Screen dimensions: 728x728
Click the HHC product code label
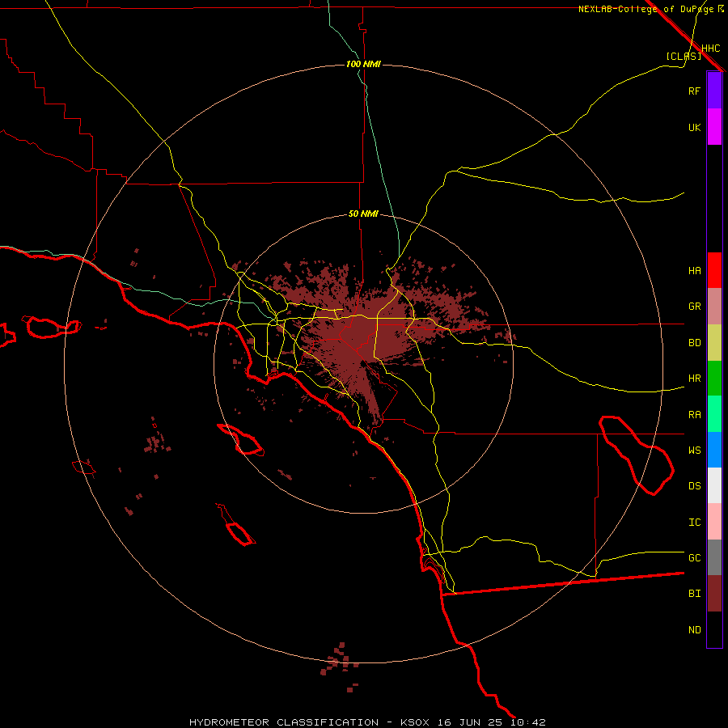710,49
